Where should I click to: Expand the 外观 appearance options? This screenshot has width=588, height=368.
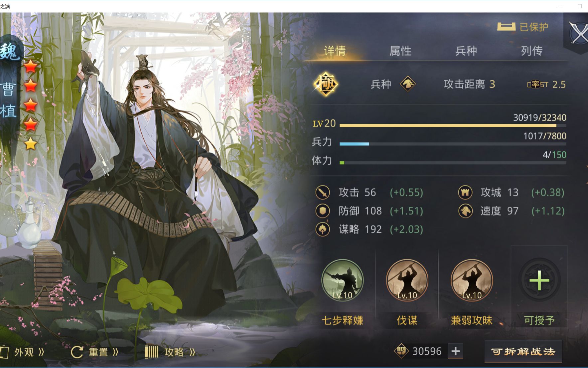click(x=23, y=352)
